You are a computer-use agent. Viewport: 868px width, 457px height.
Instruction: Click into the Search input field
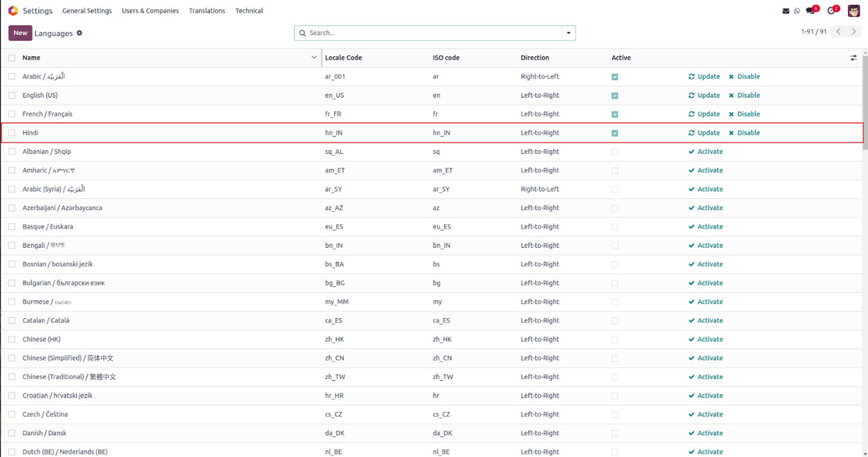[x=431, y=33]
